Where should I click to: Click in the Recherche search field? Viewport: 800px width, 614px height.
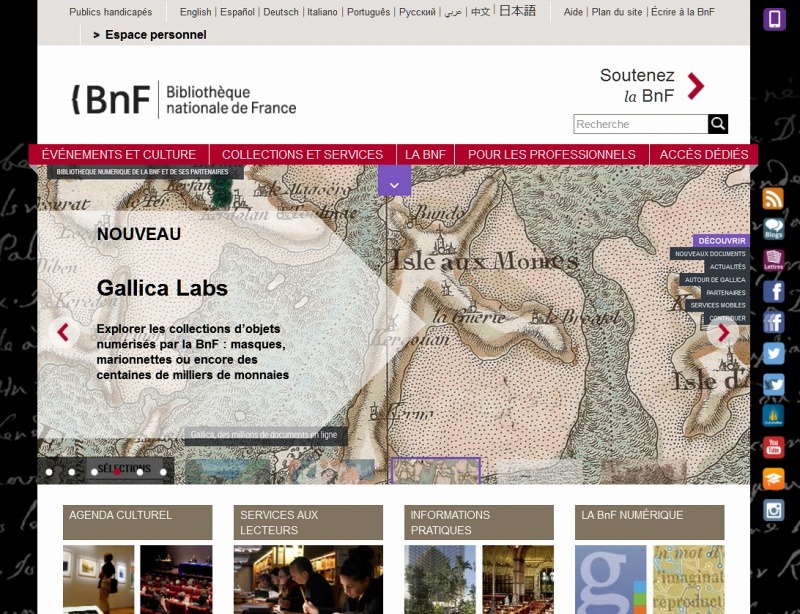click(641, 124)
